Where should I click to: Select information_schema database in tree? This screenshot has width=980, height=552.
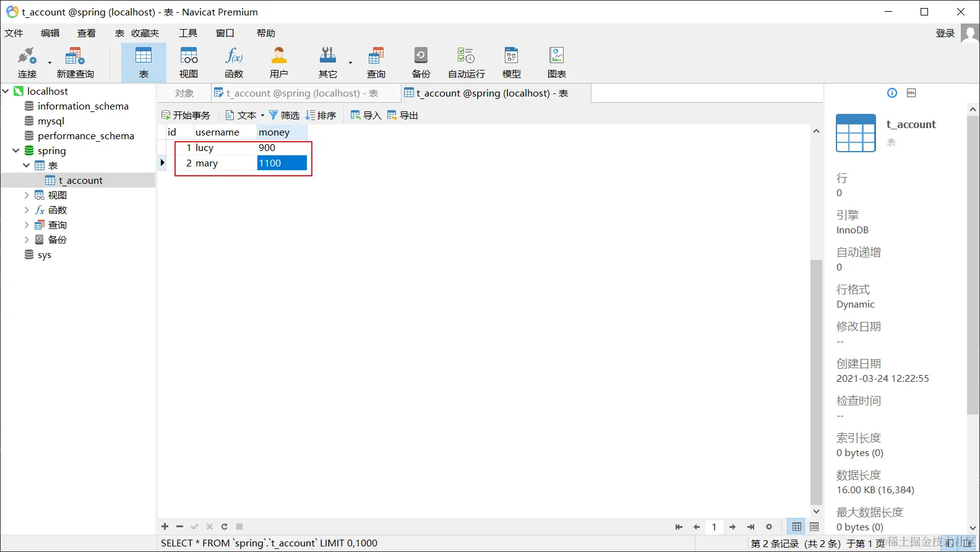(x=83, y=106)
